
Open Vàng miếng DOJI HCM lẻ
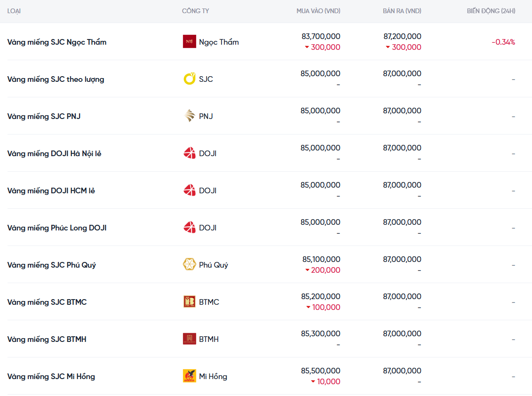[51, 190]
